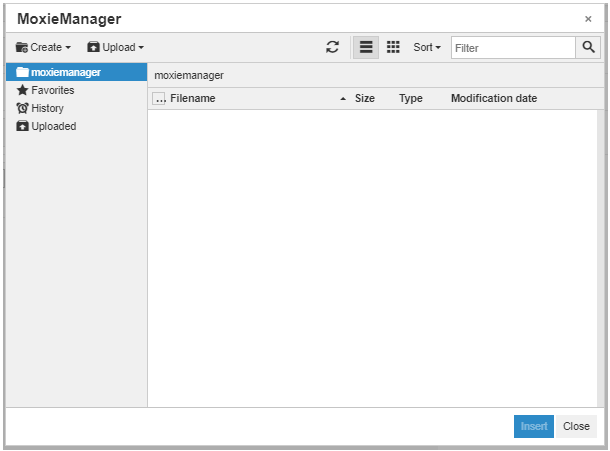610x451 pixels.
Task: Open History in the sidebar
Action: [x=40, y=108]
